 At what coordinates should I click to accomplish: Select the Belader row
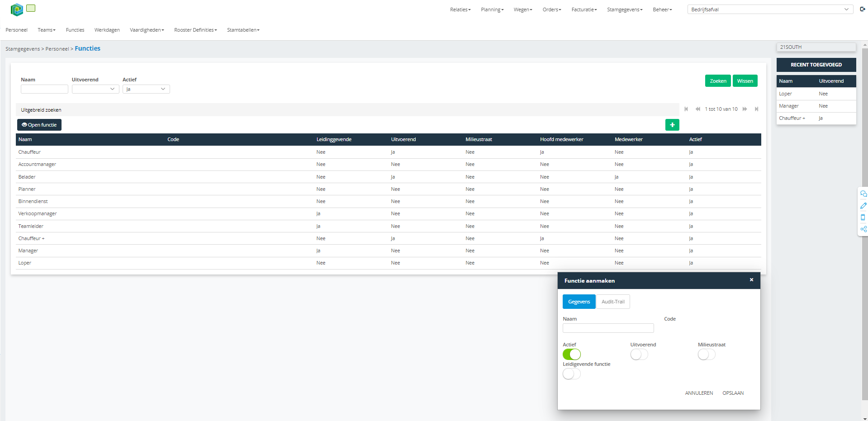pos(389,177)
